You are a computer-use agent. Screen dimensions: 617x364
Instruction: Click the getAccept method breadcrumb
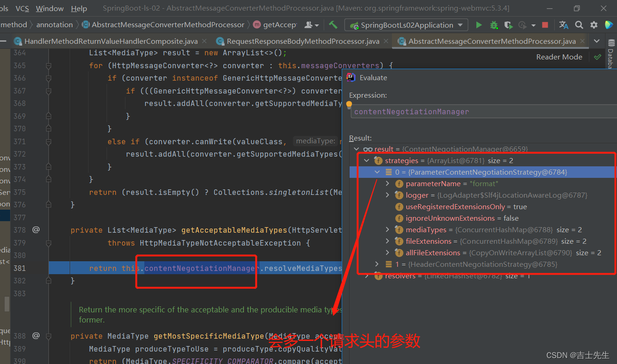280,25
